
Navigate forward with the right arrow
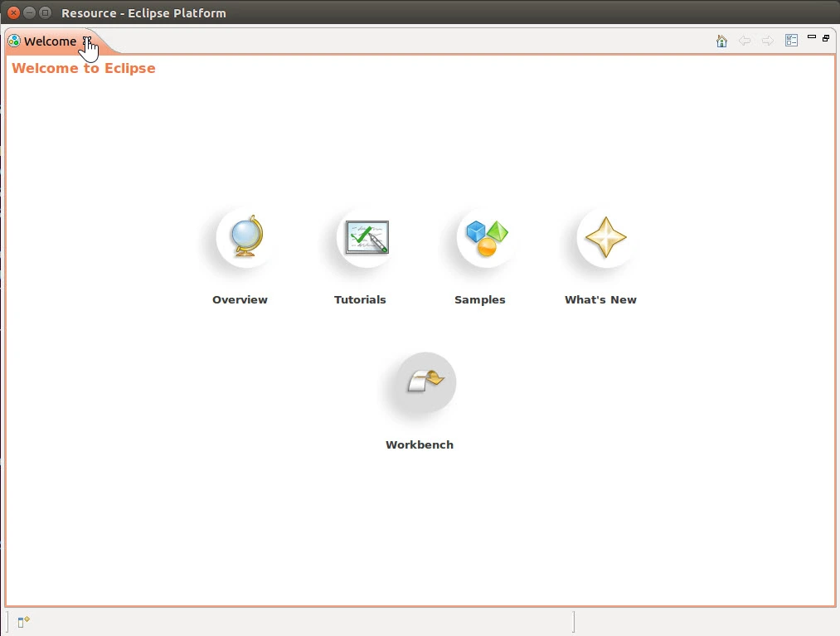click(768, 41)
